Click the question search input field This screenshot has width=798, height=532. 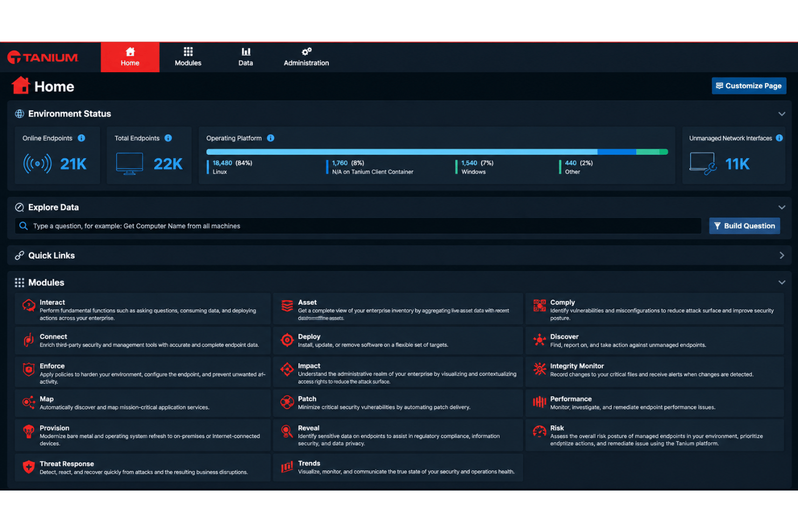coord(358,226)
